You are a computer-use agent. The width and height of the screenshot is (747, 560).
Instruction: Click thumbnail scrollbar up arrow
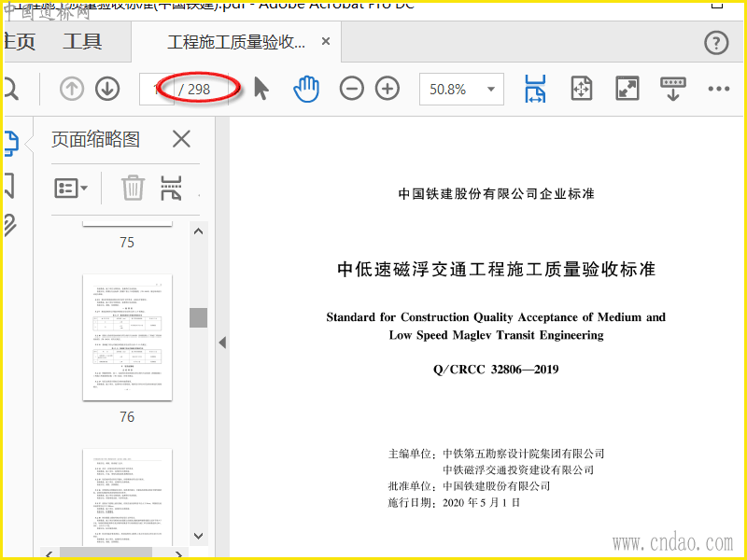(199, 231)
